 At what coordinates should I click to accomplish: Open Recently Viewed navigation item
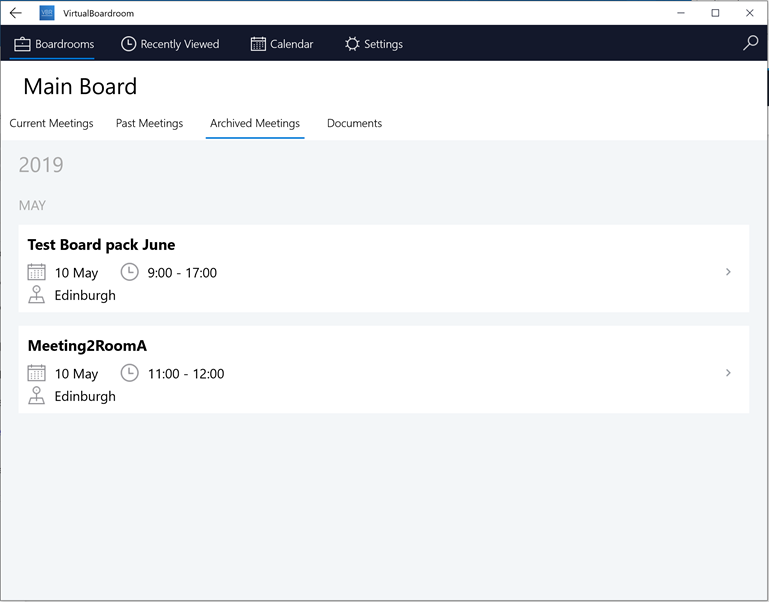(170, 44)
